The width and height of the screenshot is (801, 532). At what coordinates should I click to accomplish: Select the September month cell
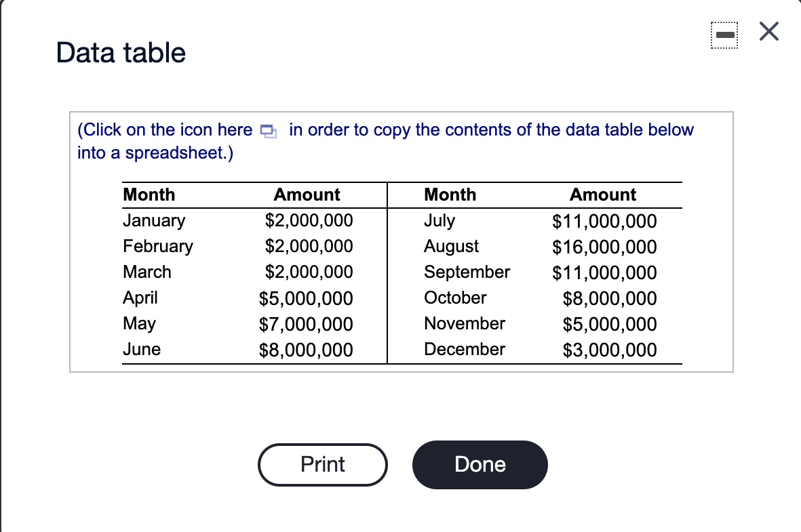point(467,272)
